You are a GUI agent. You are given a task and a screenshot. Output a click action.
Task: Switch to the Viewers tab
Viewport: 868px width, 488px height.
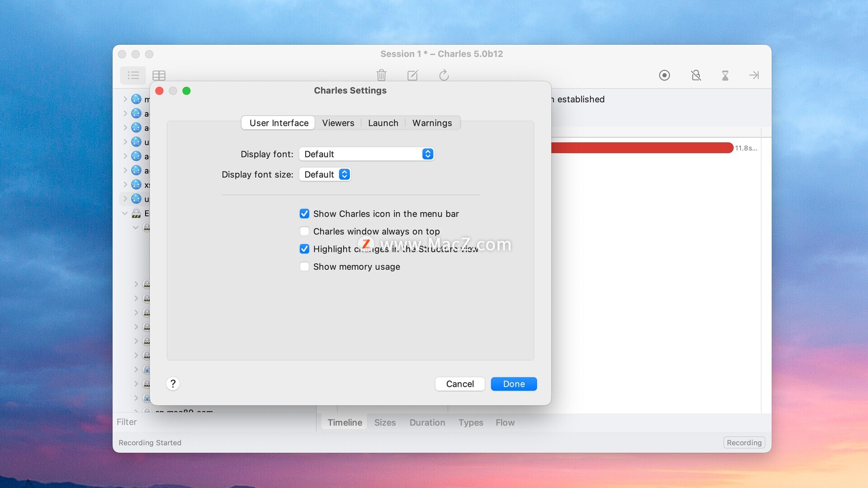[338, 123]
